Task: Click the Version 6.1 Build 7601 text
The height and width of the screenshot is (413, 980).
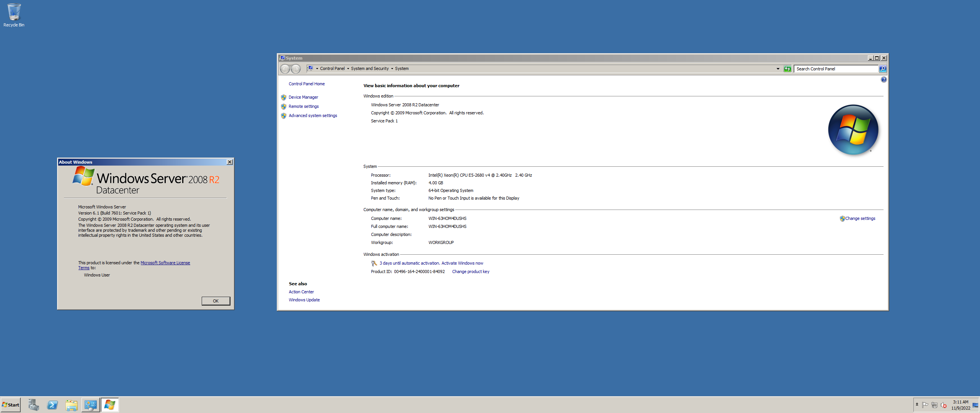Action: pyautogui.click(x=114, y=213)
